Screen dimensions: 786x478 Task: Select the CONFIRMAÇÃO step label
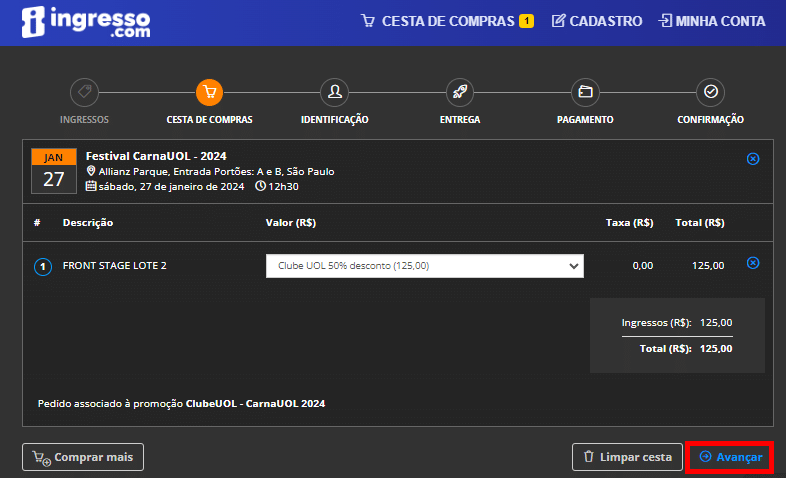click(711, 120)
